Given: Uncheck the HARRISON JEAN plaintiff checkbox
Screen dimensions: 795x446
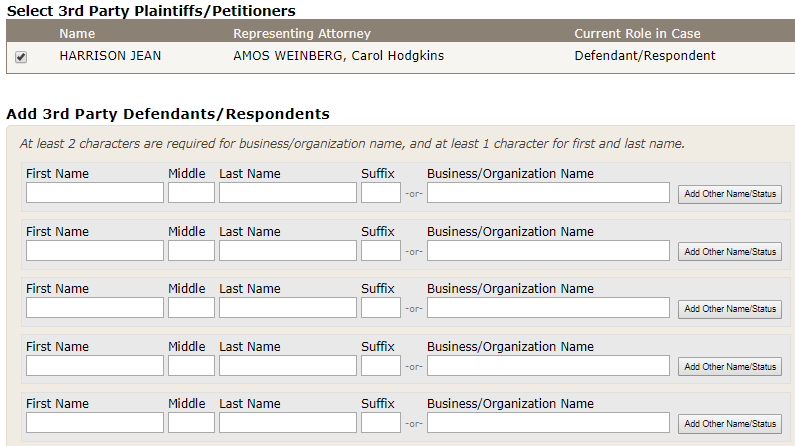Looking at the screenshot, I should click(x=21, y=57).
